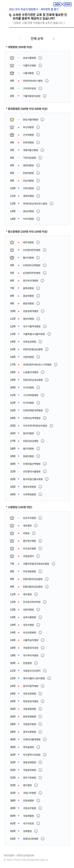Open the 계요병원 entry
This screenshot has width=74, height=868.
(27, 525)
